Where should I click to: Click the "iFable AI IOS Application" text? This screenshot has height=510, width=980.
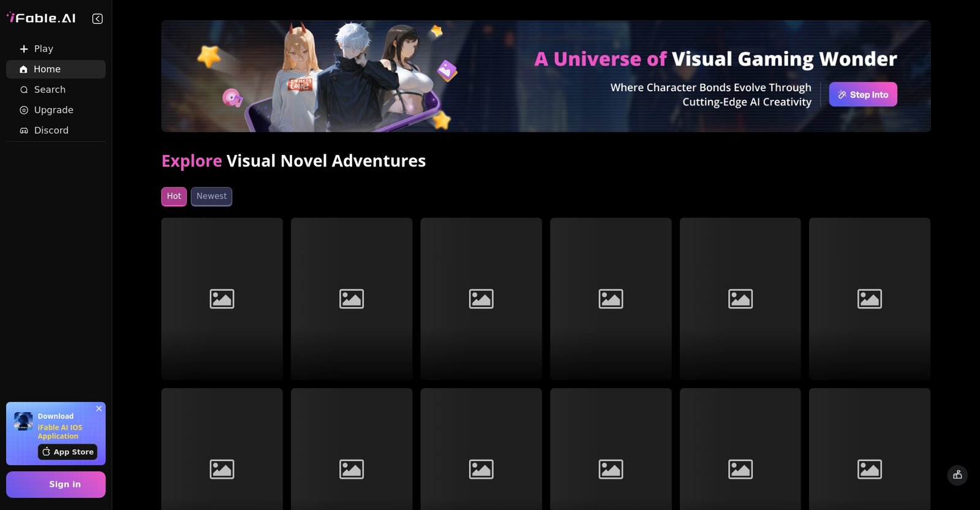point(60,432)
